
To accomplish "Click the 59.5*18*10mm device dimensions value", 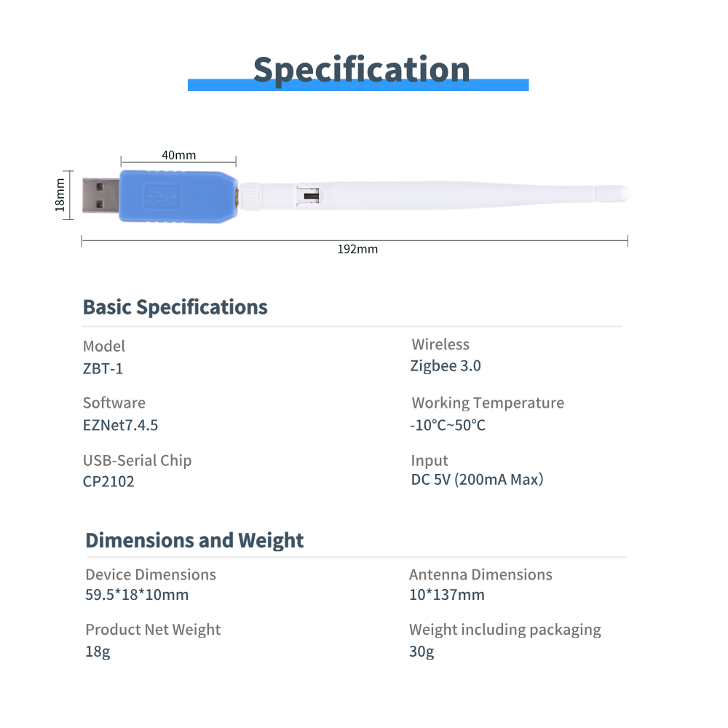I will [x=137, y=595].
